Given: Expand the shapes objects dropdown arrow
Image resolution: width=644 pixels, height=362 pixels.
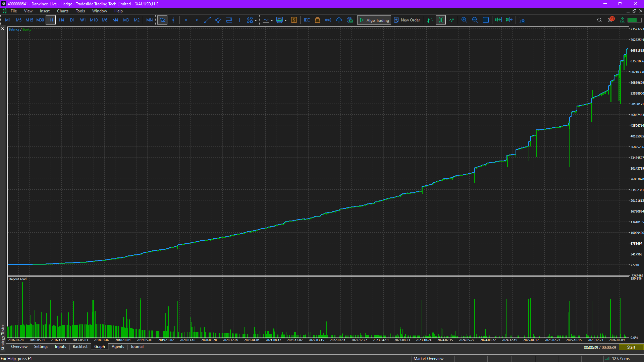Looking at the screenshot, I should pyautogui.click(x=256, y=20).
